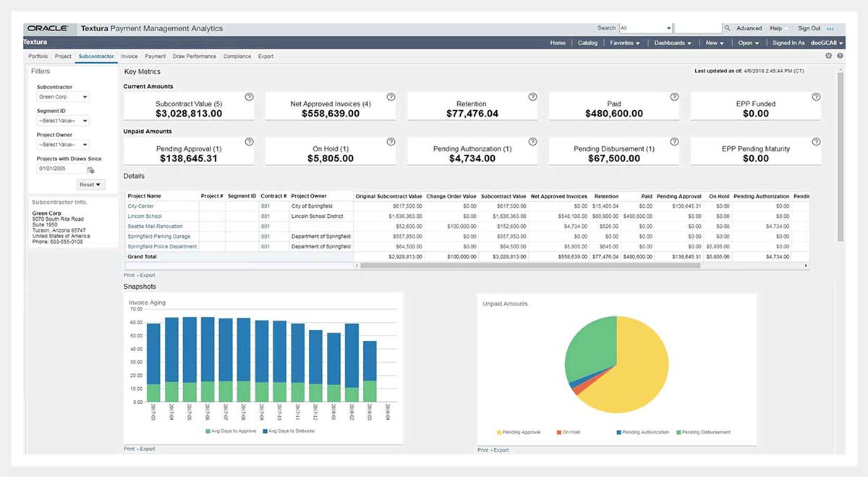Show help for Pending Authorization metric
Screen dimensions: 868x477
[532, 142]
